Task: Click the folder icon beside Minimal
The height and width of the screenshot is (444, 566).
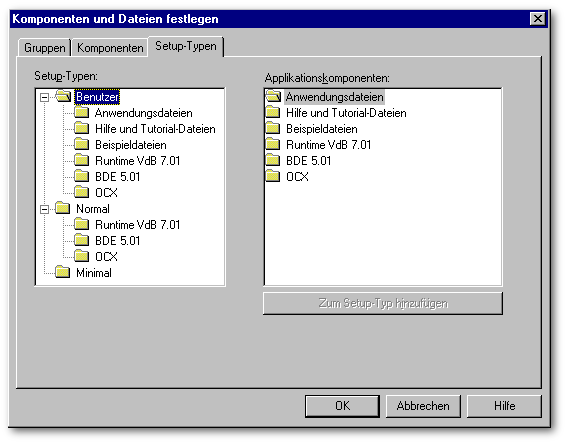Action: pos(63,272)
